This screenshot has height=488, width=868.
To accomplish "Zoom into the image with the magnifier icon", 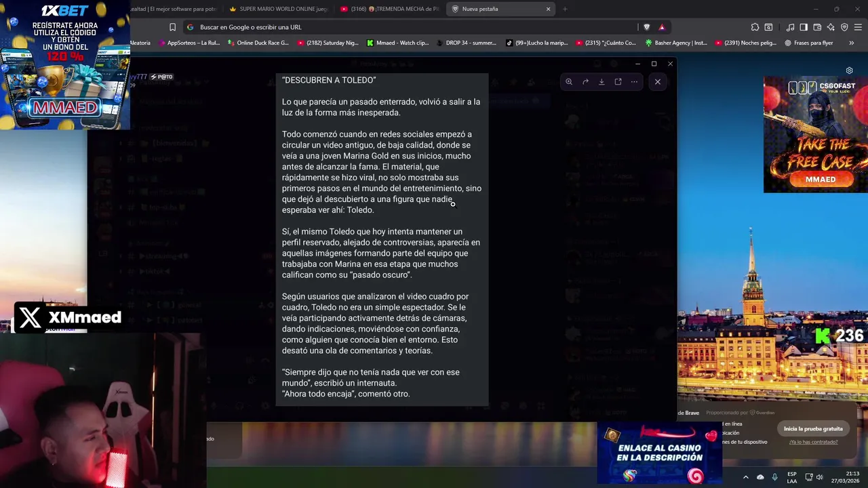I will (x=569, y=81).
